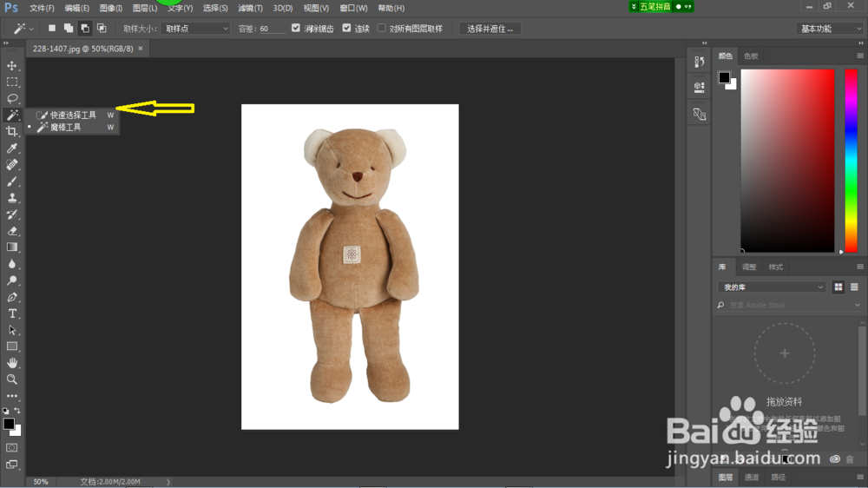Reset default foreground and background colors

(x=5, y=411)
